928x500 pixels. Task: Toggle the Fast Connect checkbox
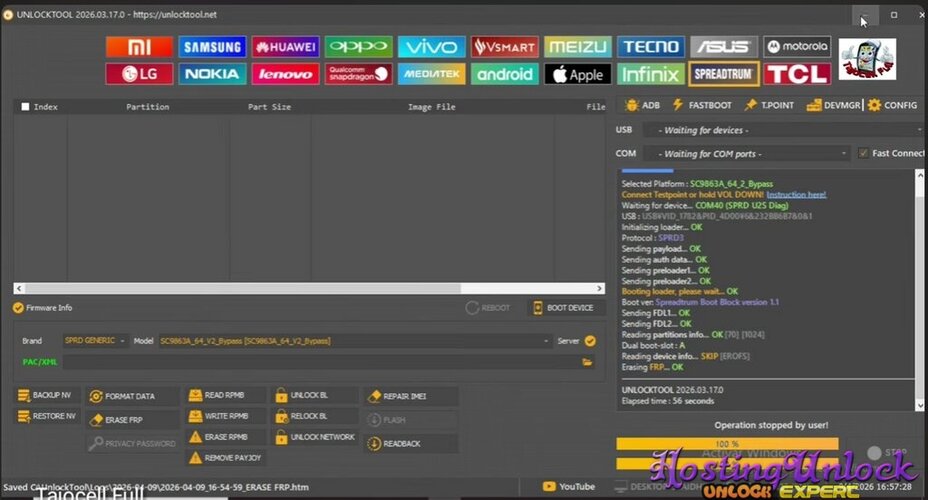(863, 153)
